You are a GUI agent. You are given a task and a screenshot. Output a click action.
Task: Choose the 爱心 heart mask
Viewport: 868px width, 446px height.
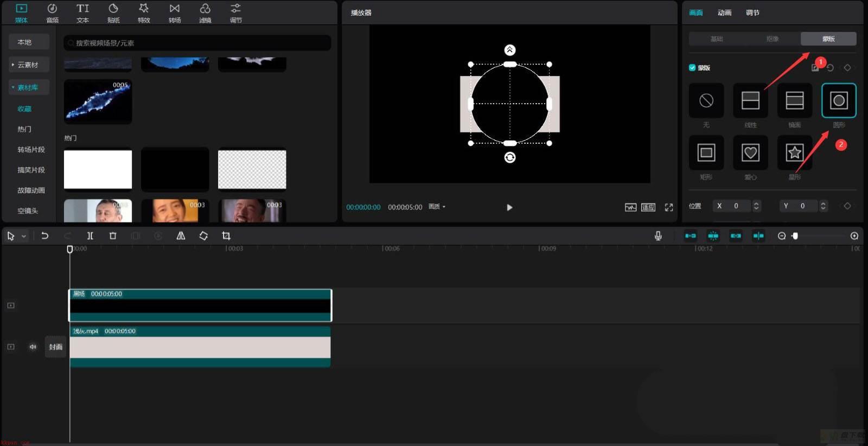click(750, 152)
